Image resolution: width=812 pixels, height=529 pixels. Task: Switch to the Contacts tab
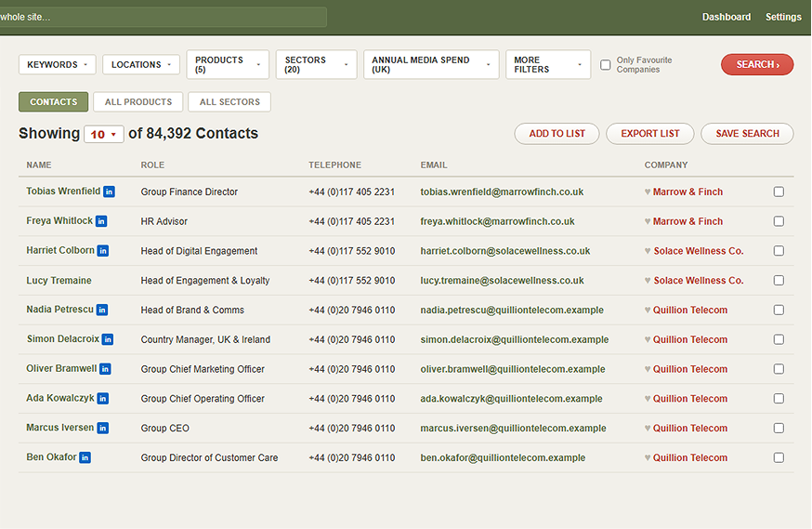point(53,102)
